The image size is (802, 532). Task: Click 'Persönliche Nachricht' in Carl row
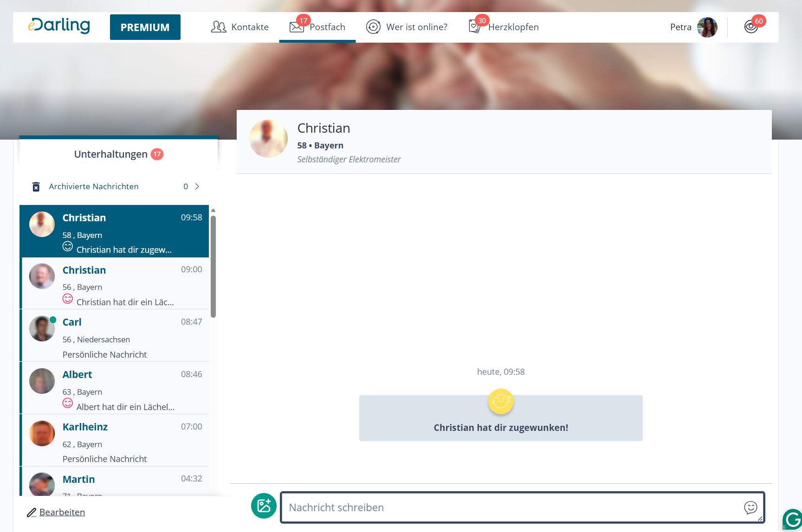click(x=104, y=354)
